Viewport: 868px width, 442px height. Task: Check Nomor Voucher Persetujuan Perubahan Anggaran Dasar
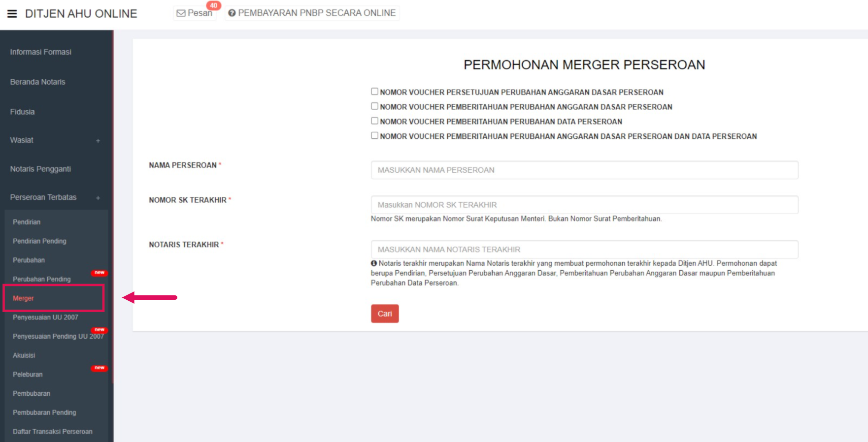click(374, 92)
